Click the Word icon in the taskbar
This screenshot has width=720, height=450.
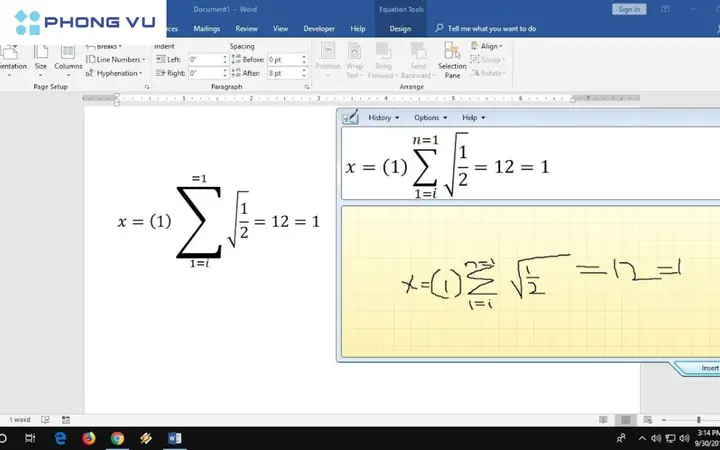tap(176, 438)
